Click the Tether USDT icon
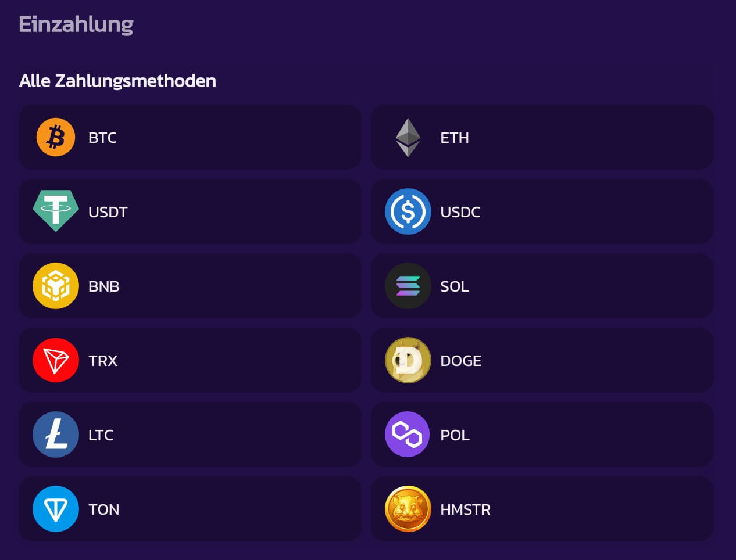The height and width of the screenshot is (560, 736). click(56, 211)
